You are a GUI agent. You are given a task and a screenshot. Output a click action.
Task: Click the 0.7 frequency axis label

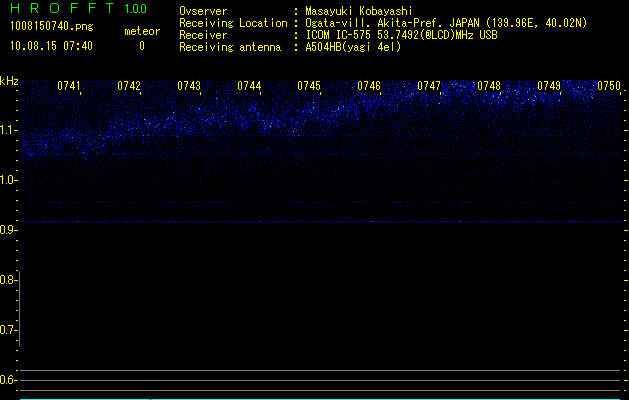pyautogui.click(x=8, y=330)
